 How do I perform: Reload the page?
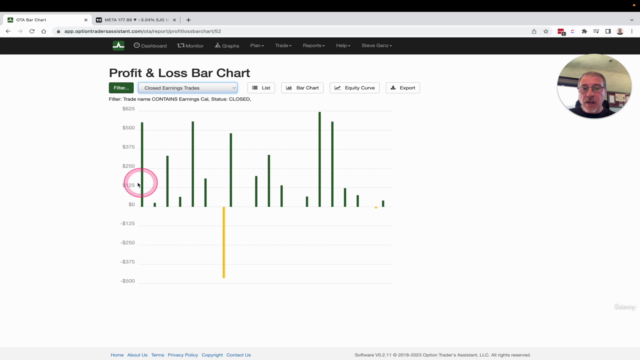coord(32,31)
